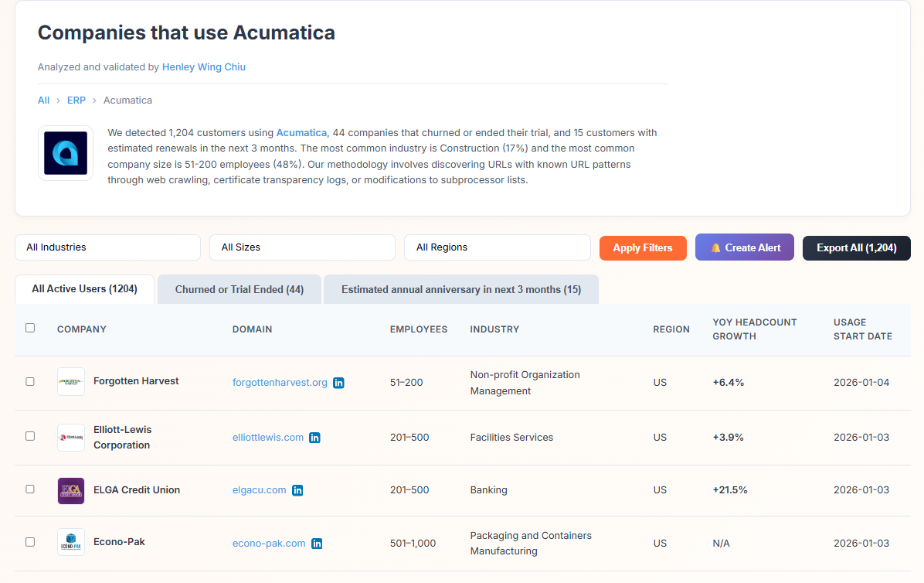Open the All Regions dropdown

click(497, 247)
